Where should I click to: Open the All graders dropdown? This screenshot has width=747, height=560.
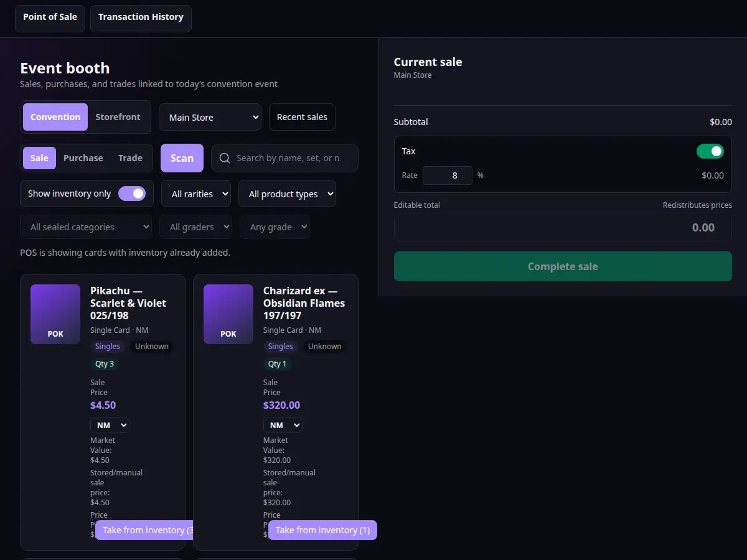tap(195, 227)
